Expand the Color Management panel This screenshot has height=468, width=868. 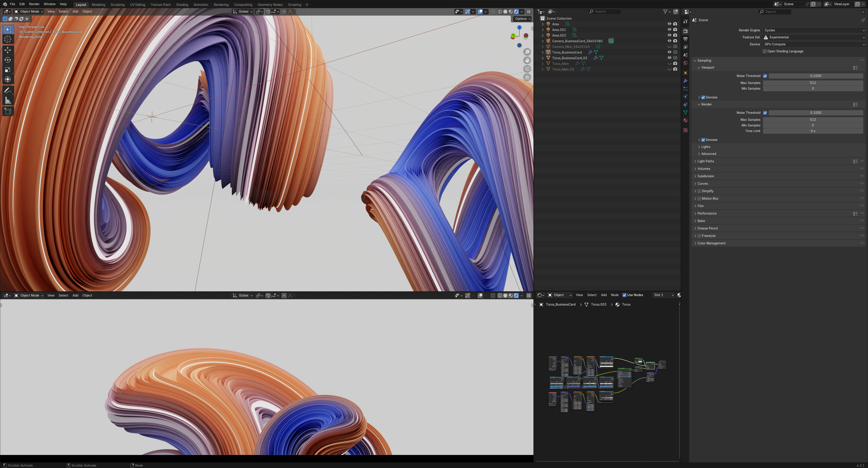711,243
